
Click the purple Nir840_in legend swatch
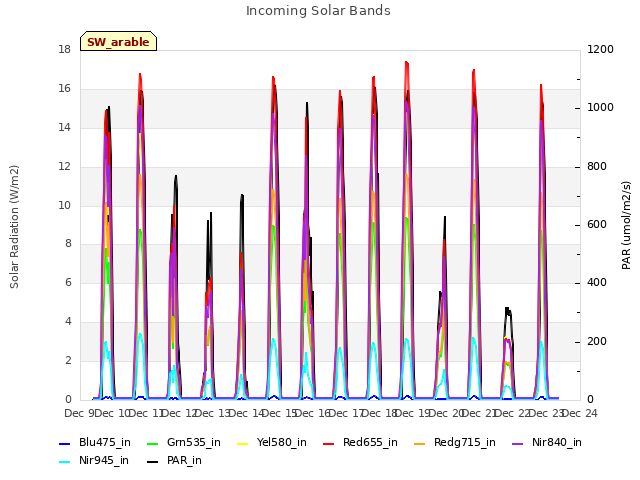pos(518,444)
